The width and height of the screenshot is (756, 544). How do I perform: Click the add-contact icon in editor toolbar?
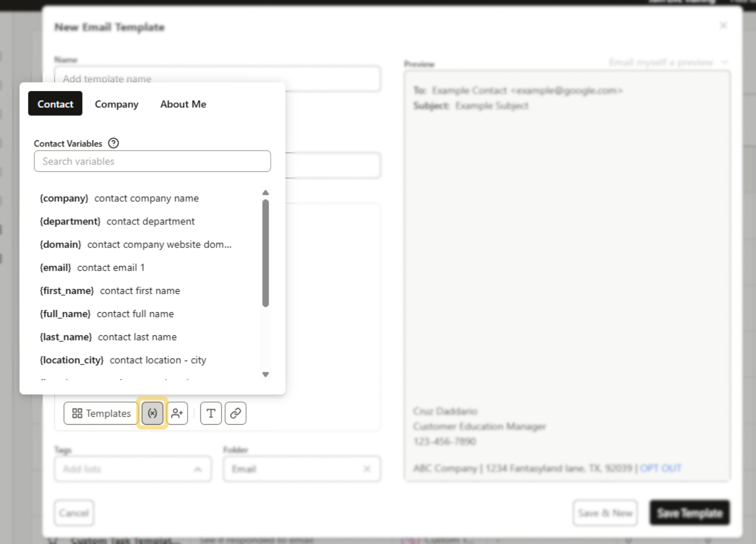click(x=177, y=413)
